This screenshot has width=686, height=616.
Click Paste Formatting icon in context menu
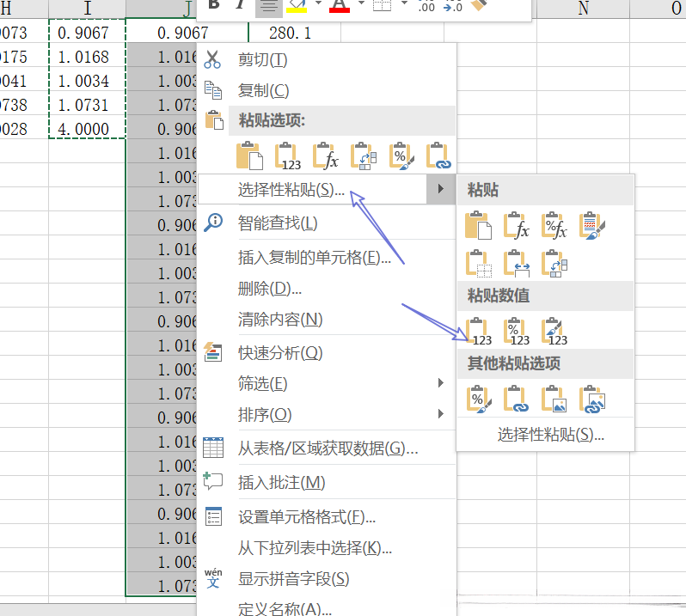(x=401, y=156)
